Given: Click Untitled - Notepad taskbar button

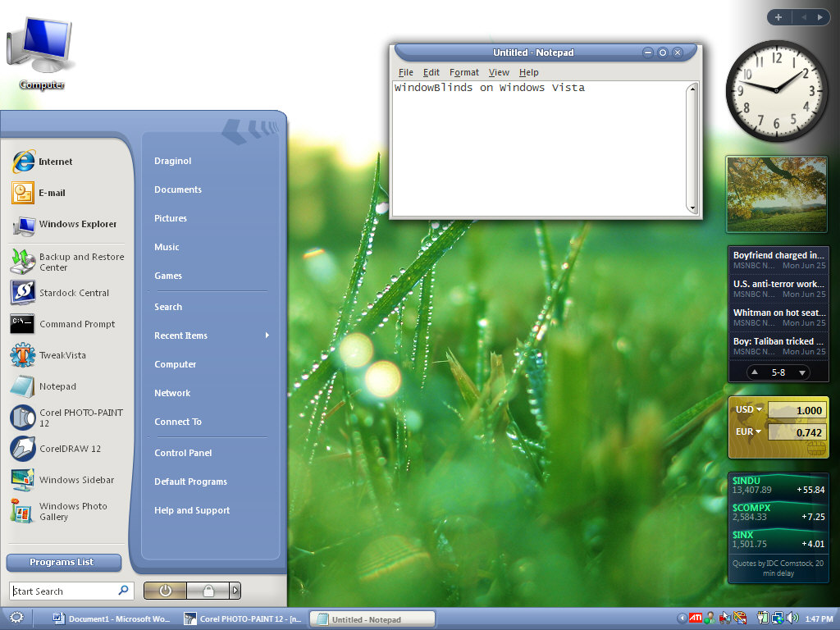Looking at the screenshot, I should coord(373,619).
